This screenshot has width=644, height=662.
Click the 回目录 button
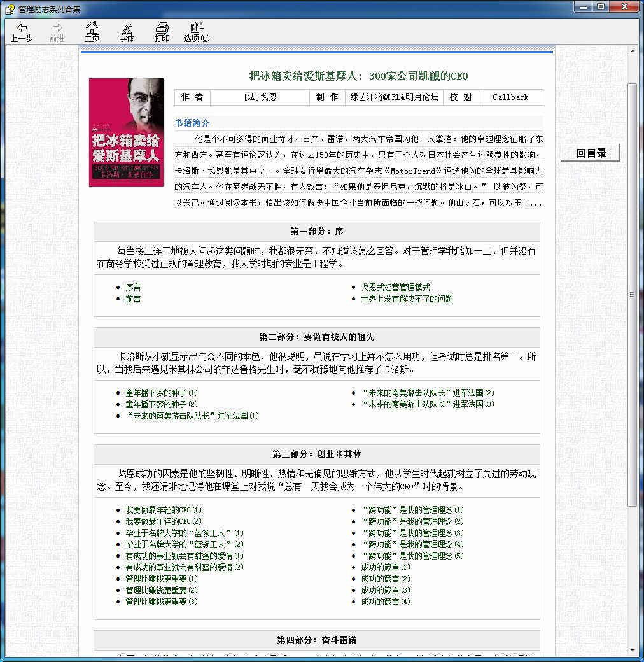point(591,153)
